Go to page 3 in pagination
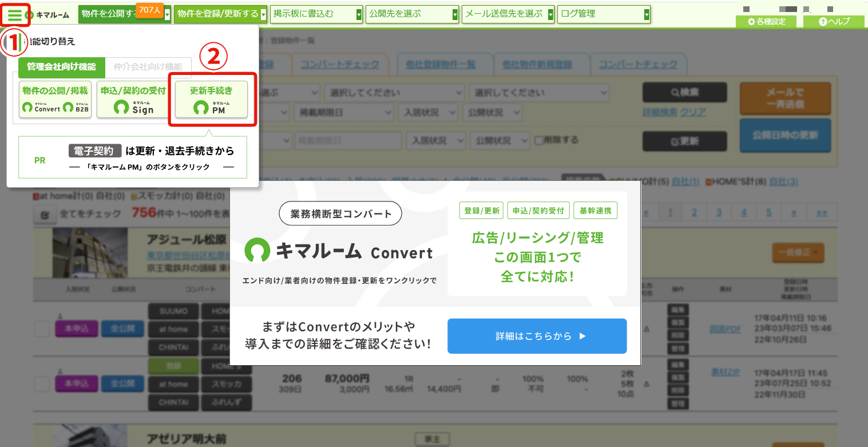Screen dimensions: 868x447 pos(718,213)
